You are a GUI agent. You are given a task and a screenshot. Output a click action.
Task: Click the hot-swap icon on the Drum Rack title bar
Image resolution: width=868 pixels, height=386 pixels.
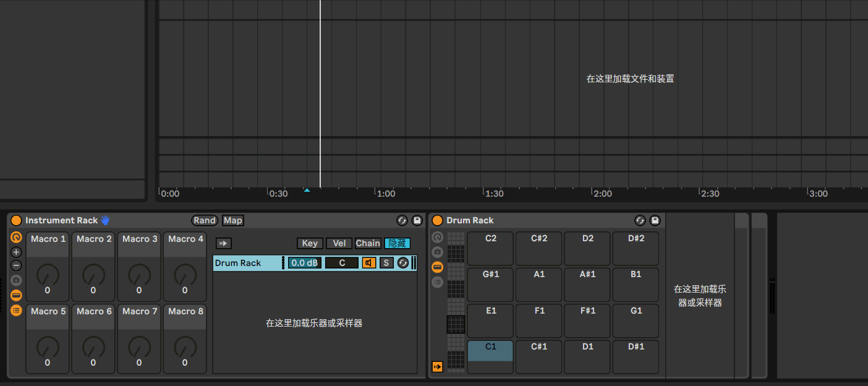tap(640, 220)
